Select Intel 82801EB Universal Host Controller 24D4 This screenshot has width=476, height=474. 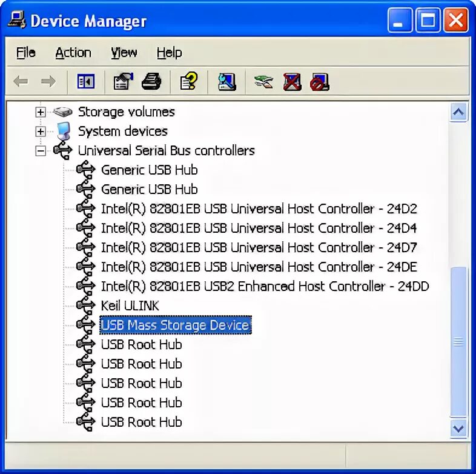coord(259,228)
